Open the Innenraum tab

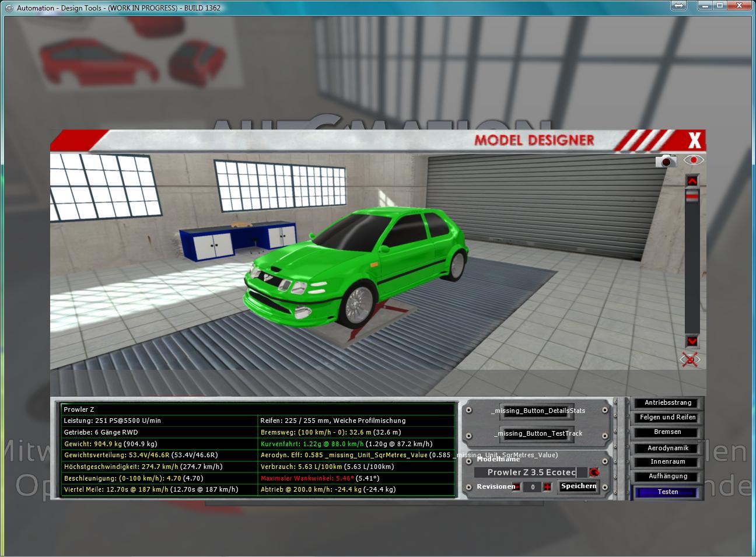[x=667, y=462]
